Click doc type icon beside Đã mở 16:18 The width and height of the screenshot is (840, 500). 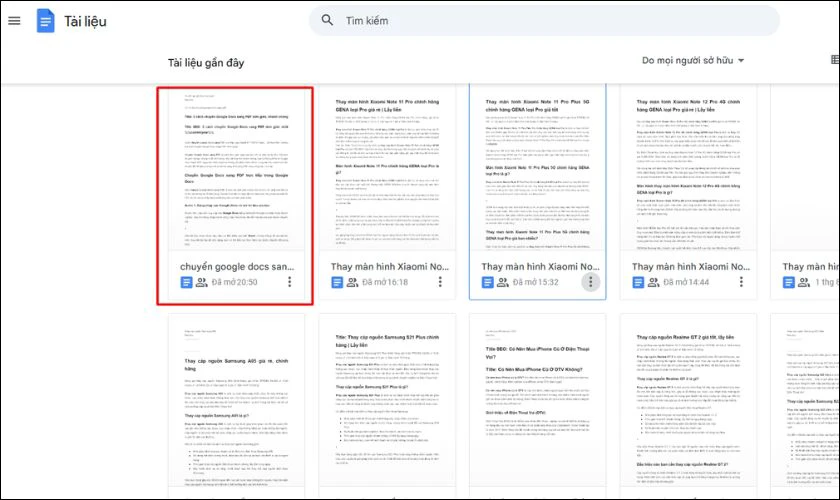click(337, 282)
